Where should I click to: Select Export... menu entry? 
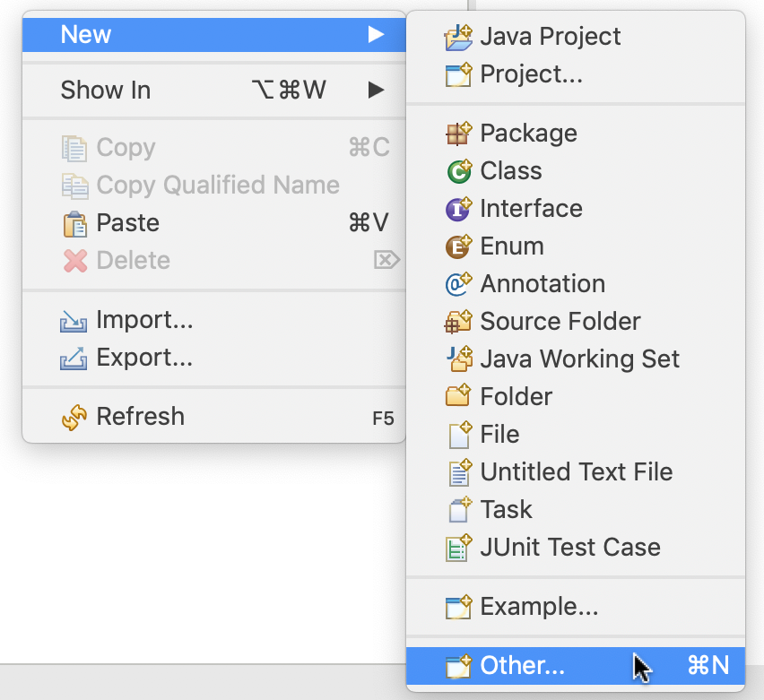143,358
